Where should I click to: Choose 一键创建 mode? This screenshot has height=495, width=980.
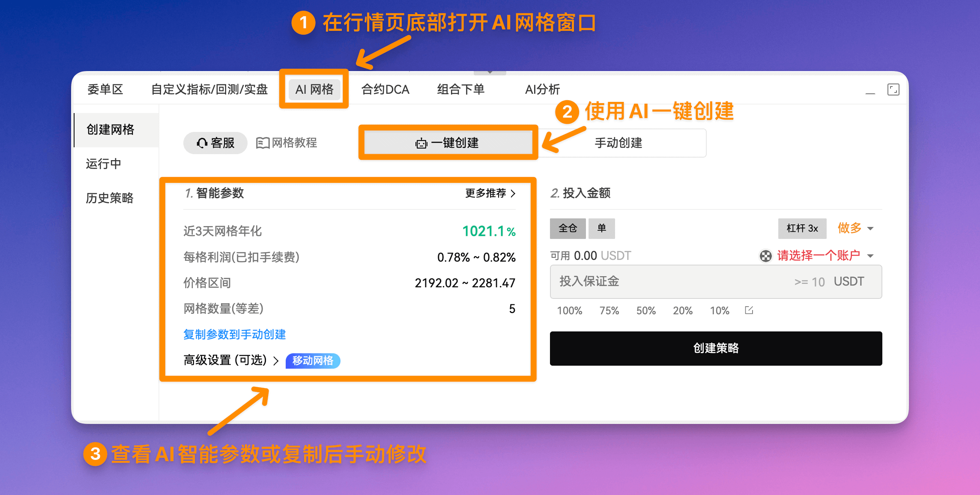tap(448, 143)
